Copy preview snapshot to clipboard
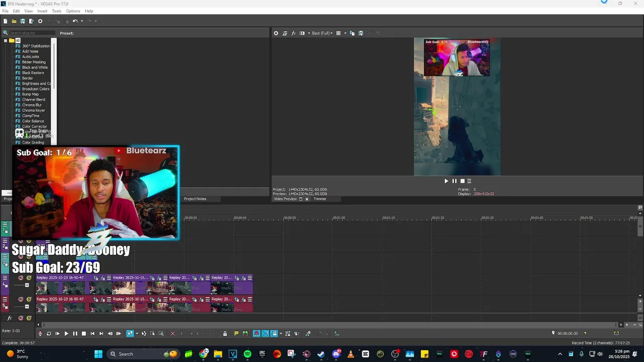 (x=352, y=33)
